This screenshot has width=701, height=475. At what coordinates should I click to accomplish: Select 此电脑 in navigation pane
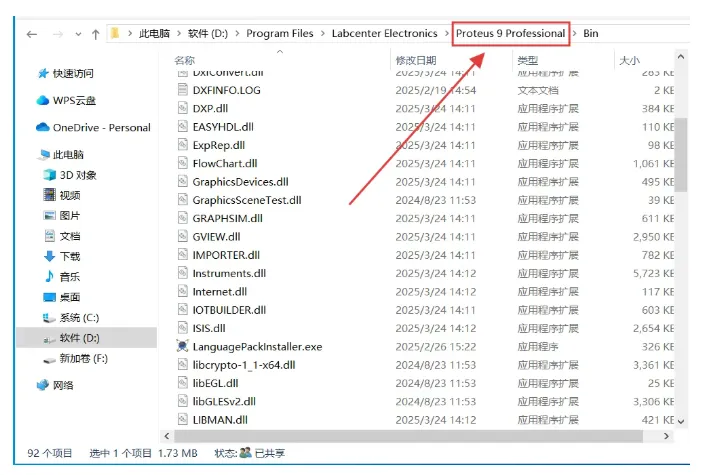point(68,155)
